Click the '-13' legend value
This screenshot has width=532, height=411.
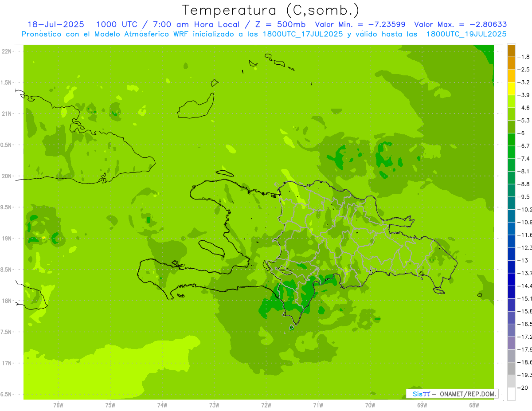coord(523,261)
